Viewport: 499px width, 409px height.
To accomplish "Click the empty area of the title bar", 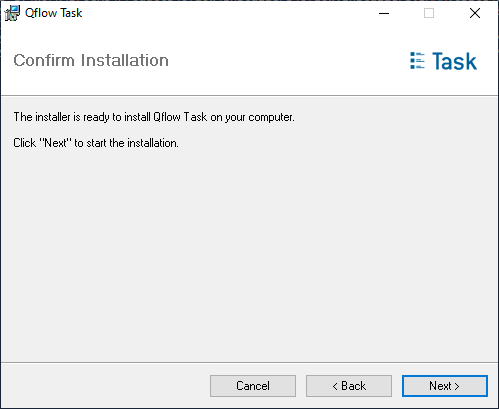I will pyautogui.click(x=227, y=13).
